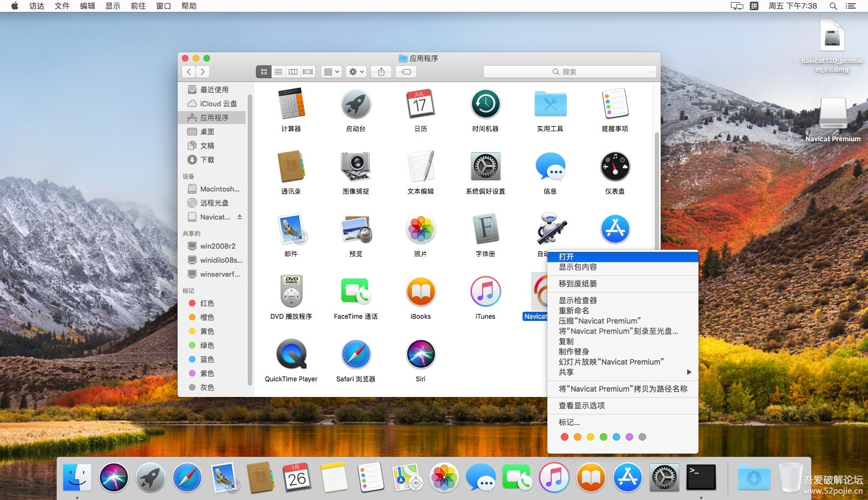
Task: Open the gear action dropdown in toolbar
Action: point(356,72)
